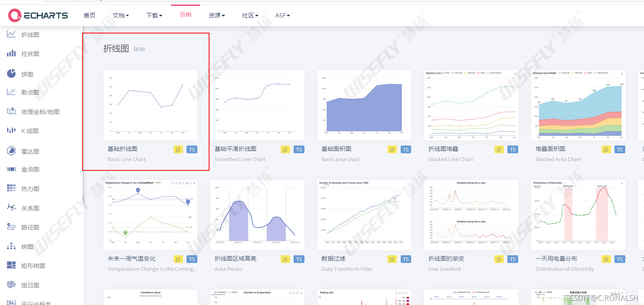Open the Confidence Band chart thumbnail
644x305 pixels.
[x=150, y=297]
